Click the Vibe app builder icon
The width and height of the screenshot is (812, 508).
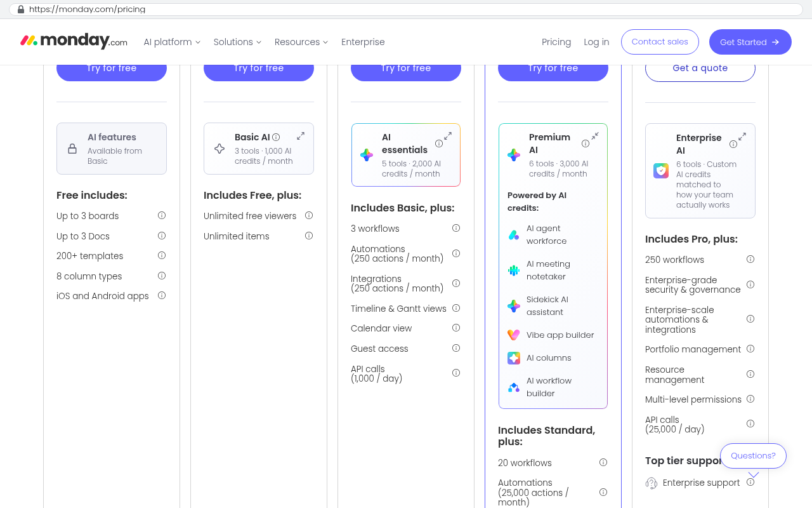click(514, 335)
